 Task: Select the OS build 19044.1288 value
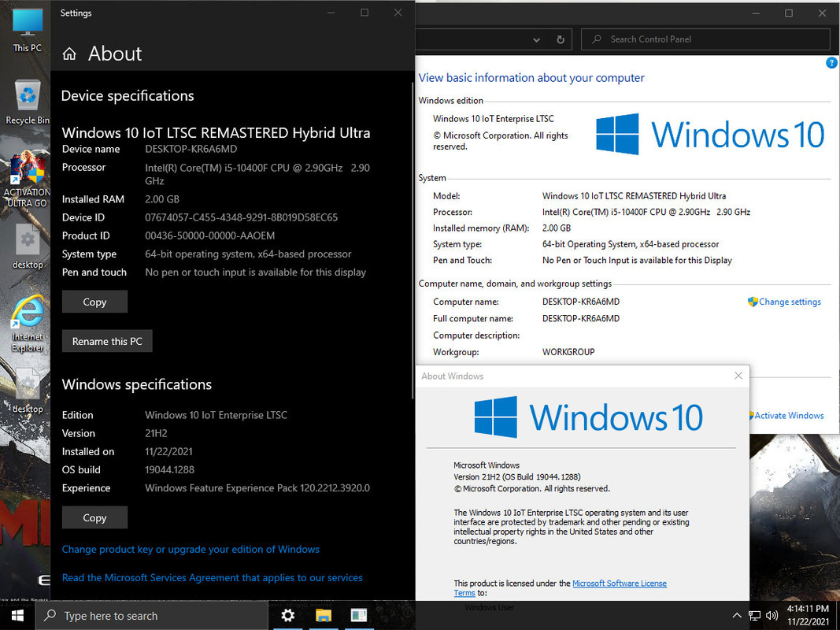169,470
